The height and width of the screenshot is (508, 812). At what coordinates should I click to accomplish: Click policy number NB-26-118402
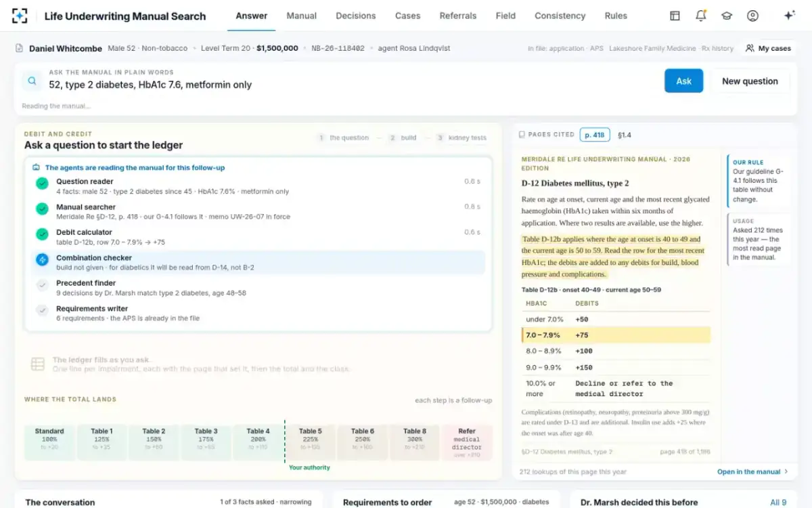click(338, 49)
